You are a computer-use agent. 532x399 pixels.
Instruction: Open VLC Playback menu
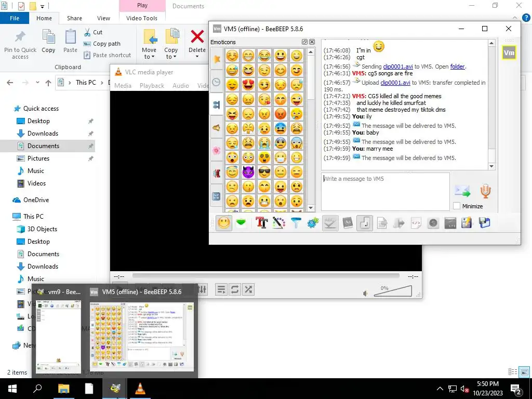152,86
